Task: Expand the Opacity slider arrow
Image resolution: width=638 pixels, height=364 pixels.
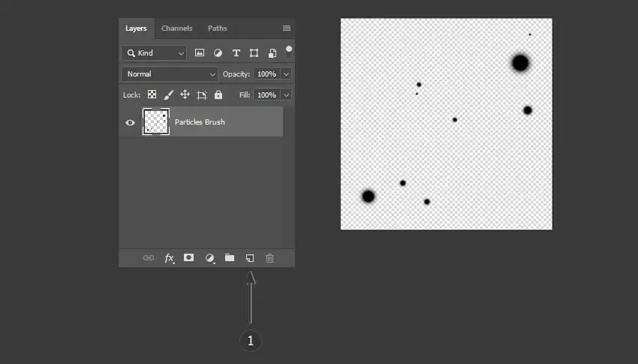Action: coord(287,74)
